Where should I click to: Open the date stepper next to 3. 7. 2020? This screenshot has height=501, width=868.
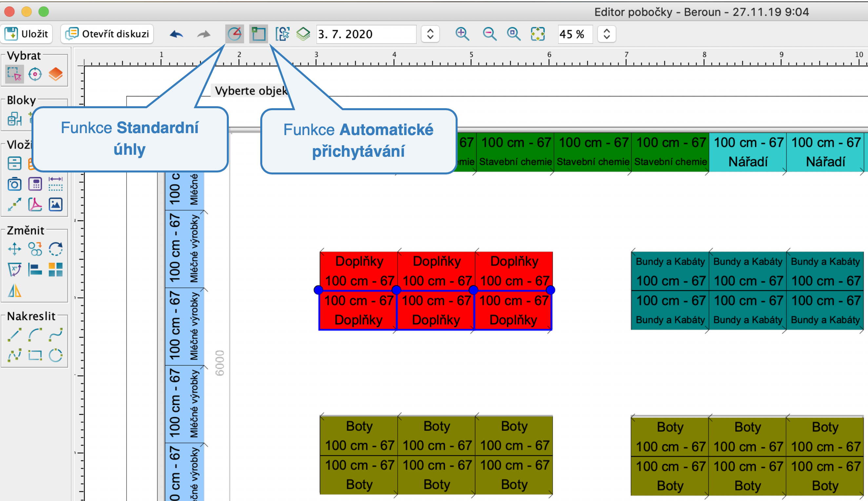pos(430,34)
